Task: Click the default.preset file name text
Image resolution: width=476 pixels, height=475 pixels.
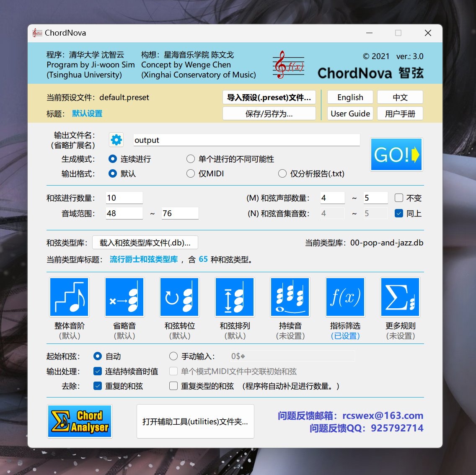Action: (x=124, y=98)
